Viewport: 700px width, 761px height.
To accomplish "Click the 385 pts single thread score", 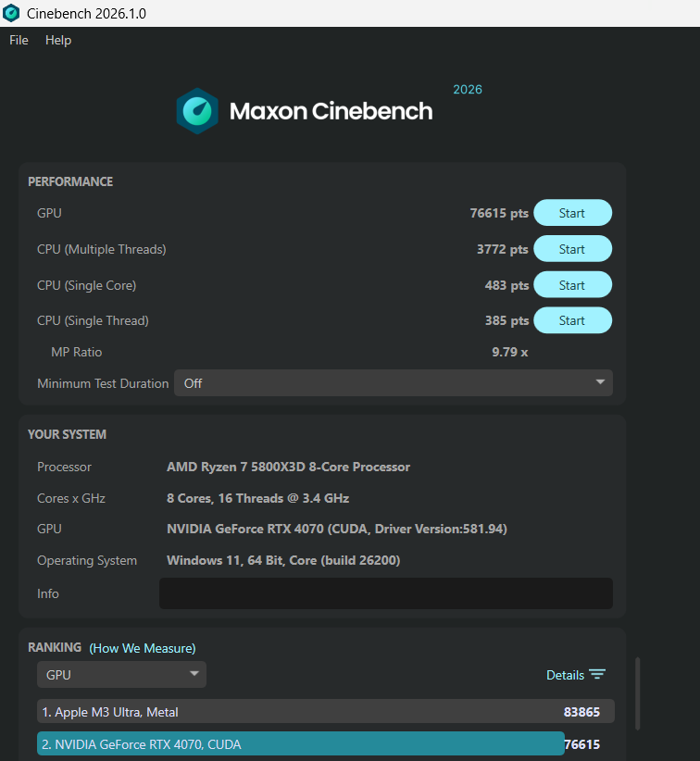I will pyautogui.click(x=506, y=320).
